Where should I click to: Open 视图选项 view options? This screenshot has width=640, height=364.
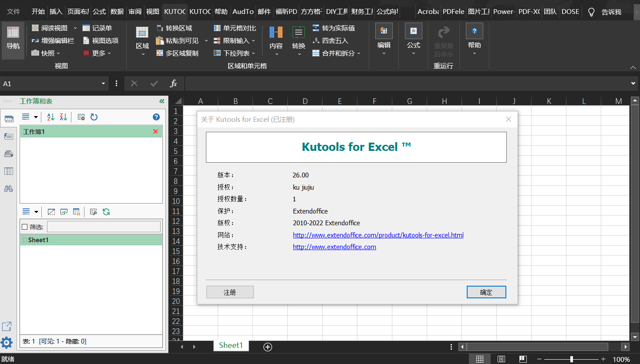101,40
